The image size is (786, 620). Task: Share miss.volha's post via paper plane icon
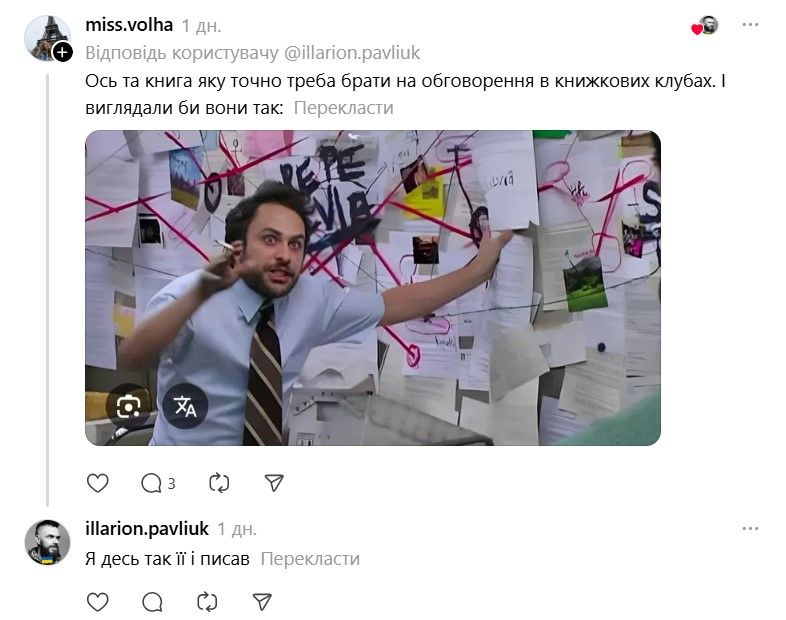(274, 483)
